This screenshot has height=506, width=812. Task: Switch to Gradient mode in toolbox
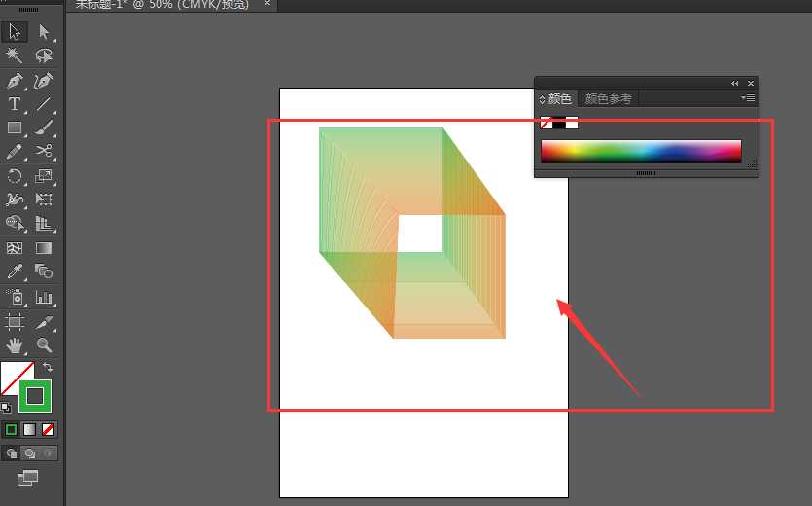point(29,429)
